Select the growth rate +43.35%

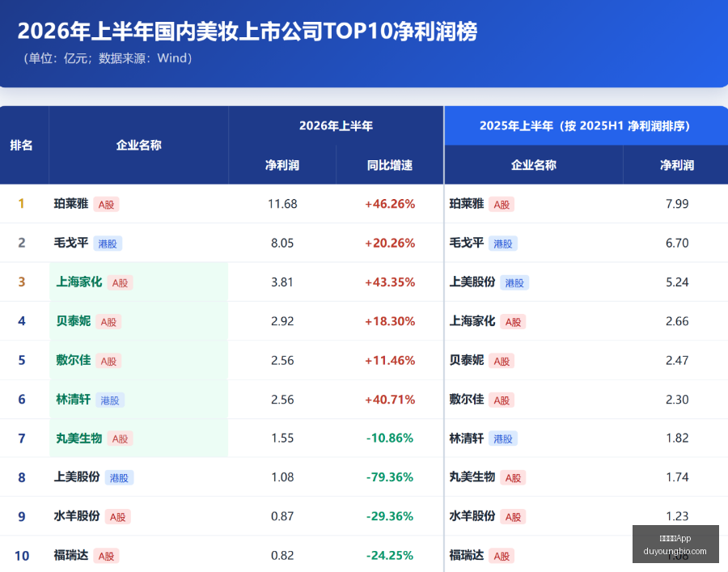click(x=390, y=282)
